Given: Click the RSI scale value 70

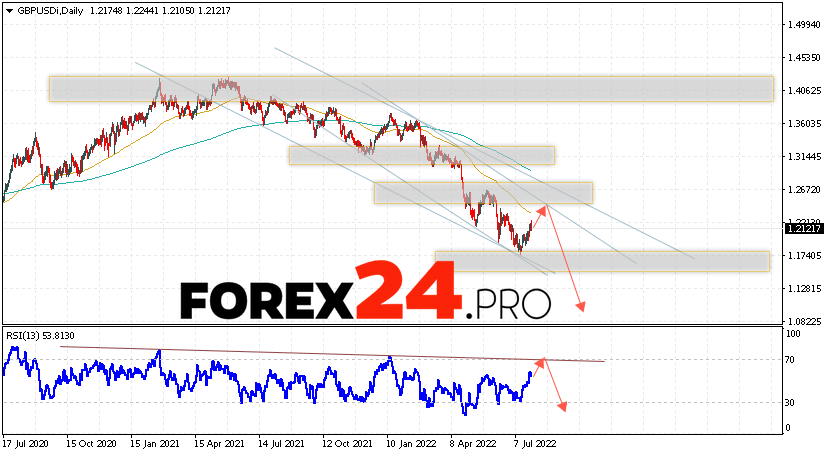Looking at the screenshot, I should [790, 360].
